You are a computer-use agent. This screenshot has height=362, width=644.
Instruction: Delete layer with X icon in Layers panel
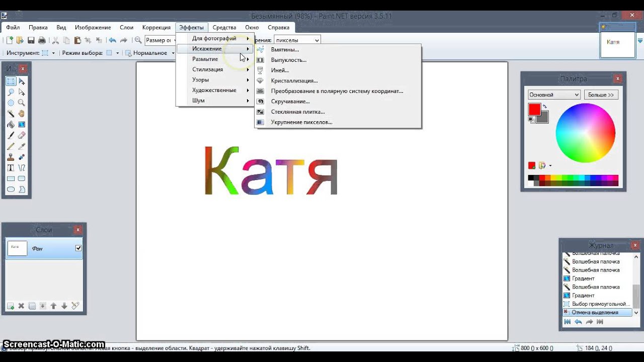point(21,306)
